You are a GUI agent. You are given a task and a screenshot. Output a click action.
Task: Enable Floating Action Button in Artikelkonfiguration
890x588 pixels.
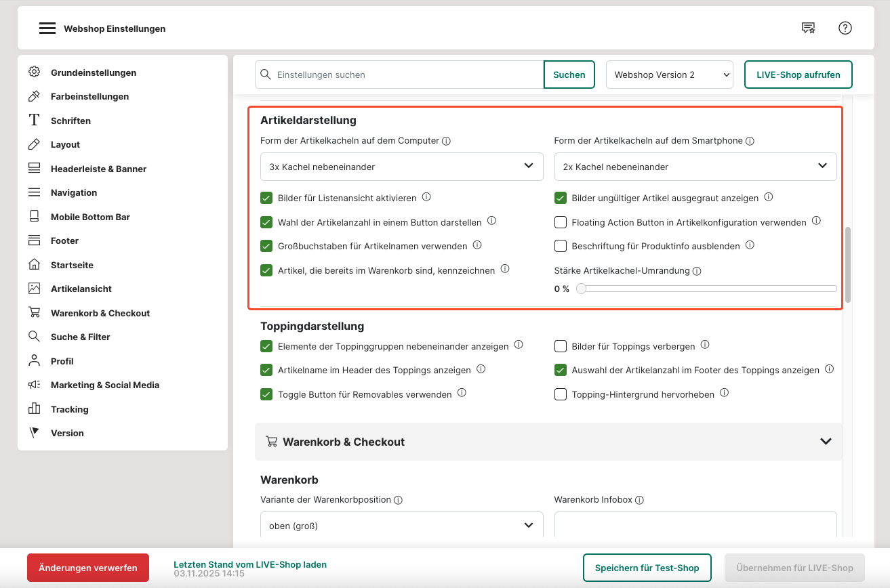point(561,222)
